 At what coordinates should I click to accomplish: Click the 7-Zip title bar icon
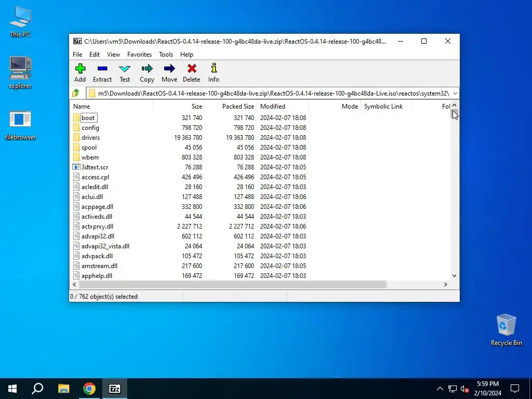point(77,42)
